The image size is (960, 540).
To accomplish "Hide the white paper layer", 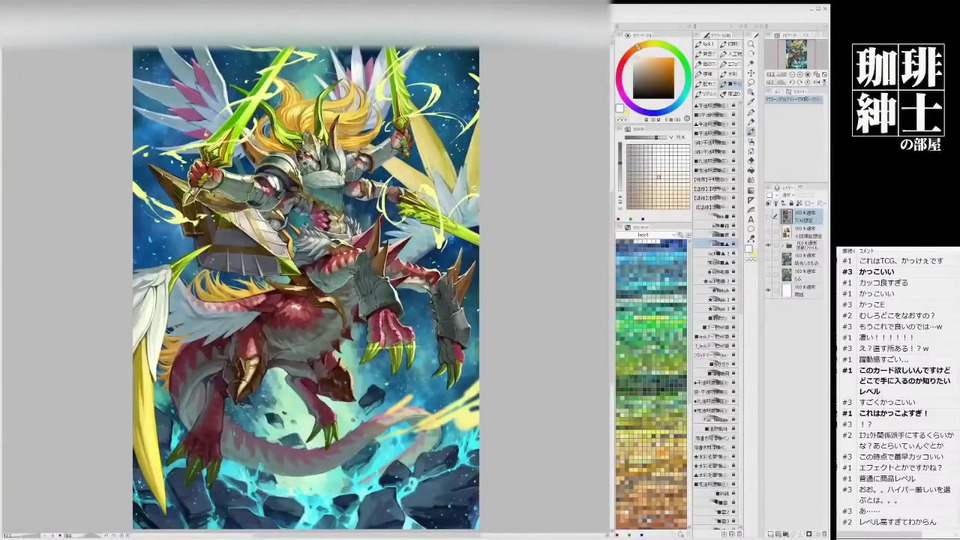I will [768, 290].
